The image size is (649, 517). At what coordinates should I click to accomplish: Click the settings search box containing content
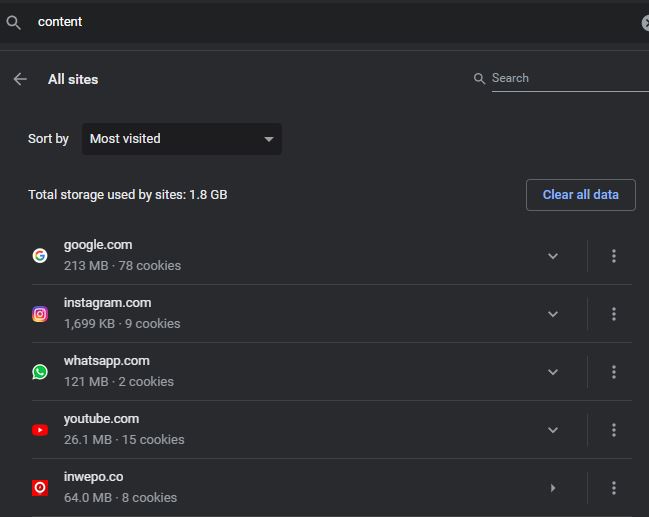tap(324, 22)
